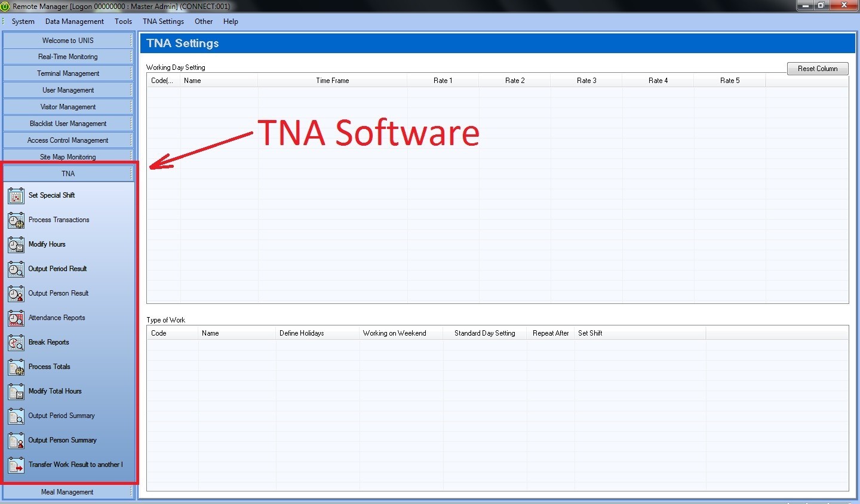Open the Transfer Work Result icon
The image size is (860, 504).
[16, 465]
